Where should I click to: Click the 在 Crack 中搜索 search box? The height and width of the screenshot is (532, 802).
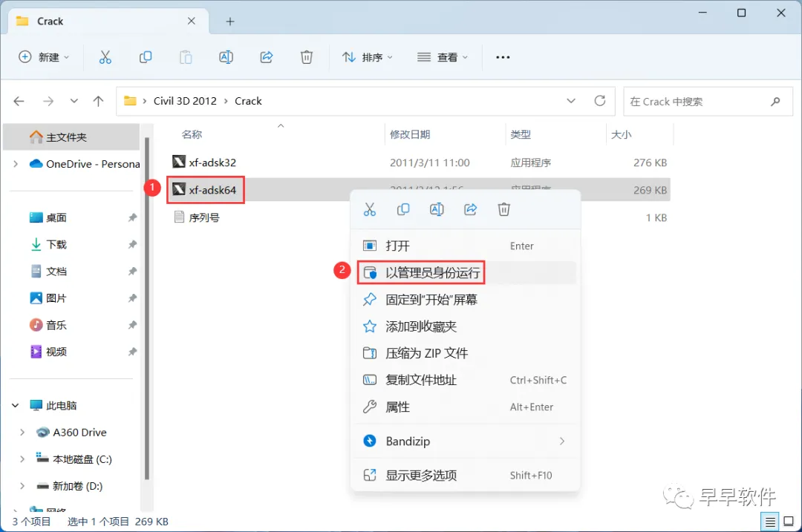pos(708,102)
